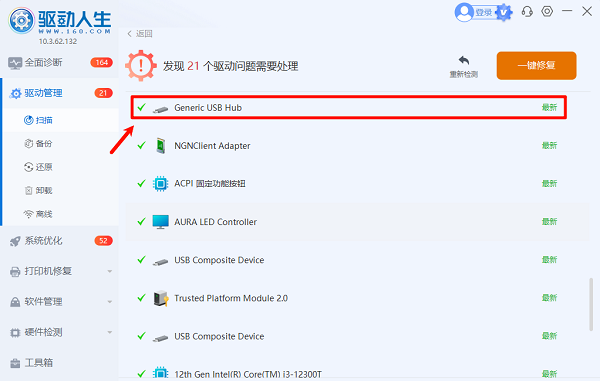Click 最新 status for Generic USB Hub
Image resolution: width=600 pixels, height=381 pixels.
click(549, 107)
